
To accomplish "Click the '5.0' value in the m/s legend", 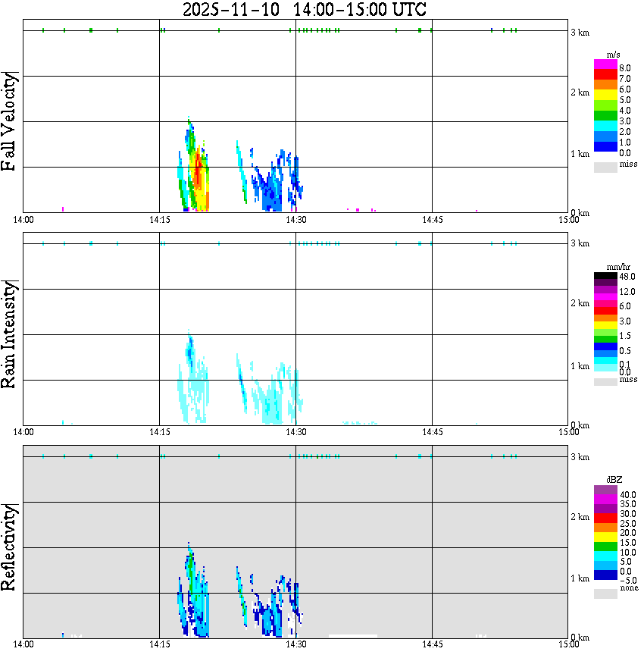I will coord(625,100).
